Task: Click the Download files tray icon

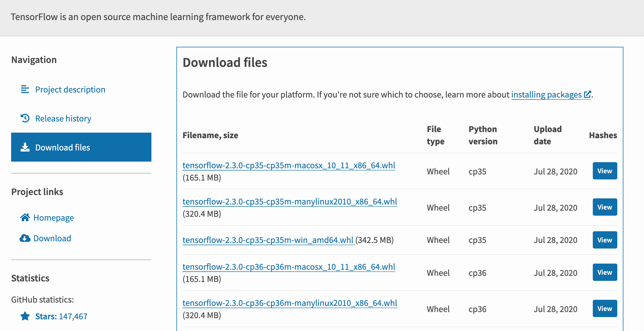Action: 25,147
